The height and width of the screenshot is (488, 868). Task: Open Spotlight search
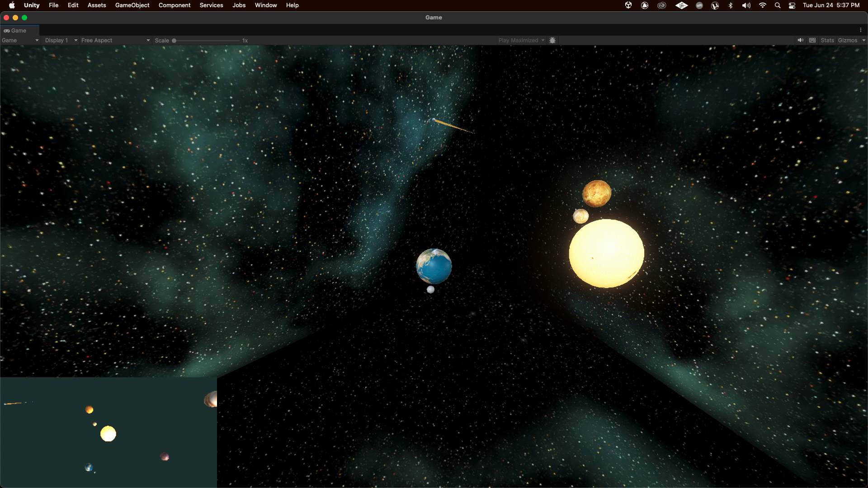[x=778, y=5]
